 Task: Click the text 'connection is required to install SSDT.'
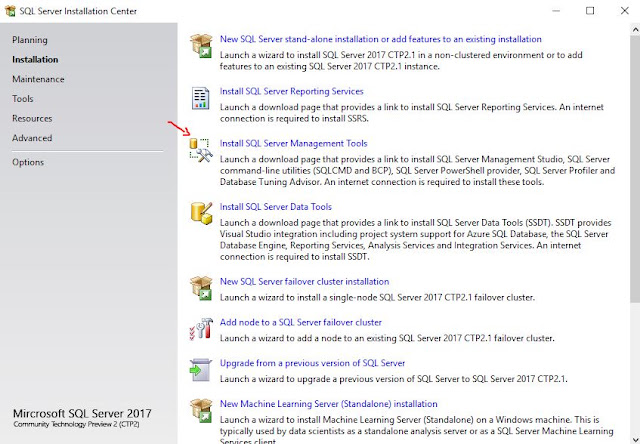click(294, 257)
